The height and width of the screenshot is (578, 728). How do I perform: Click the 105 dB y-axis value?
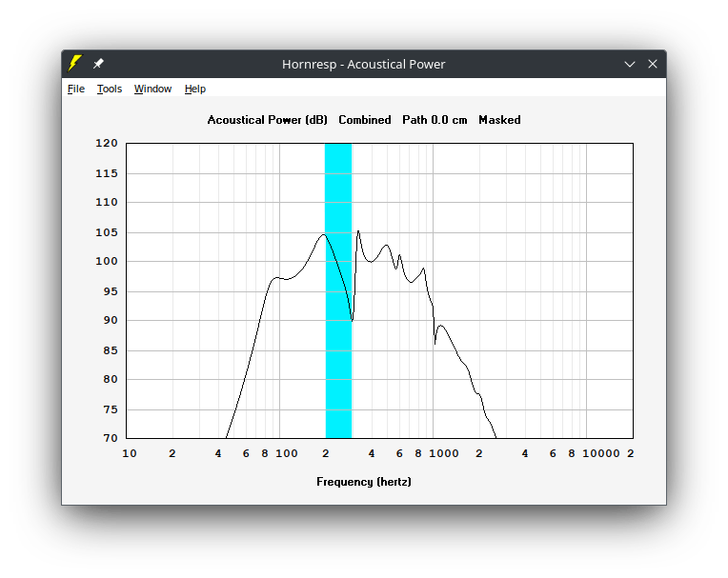click(107, 233)
